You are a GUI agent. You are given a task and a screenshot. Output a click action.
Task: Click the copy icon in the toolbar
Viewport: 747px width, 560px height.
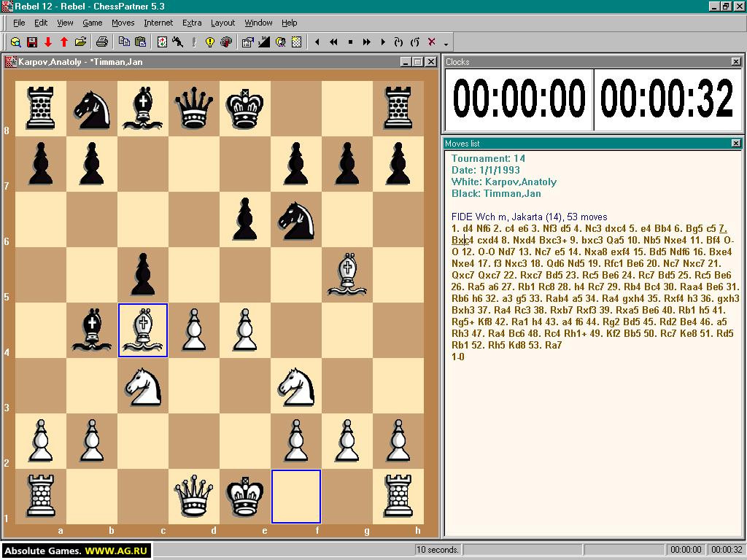pos(124,42)
